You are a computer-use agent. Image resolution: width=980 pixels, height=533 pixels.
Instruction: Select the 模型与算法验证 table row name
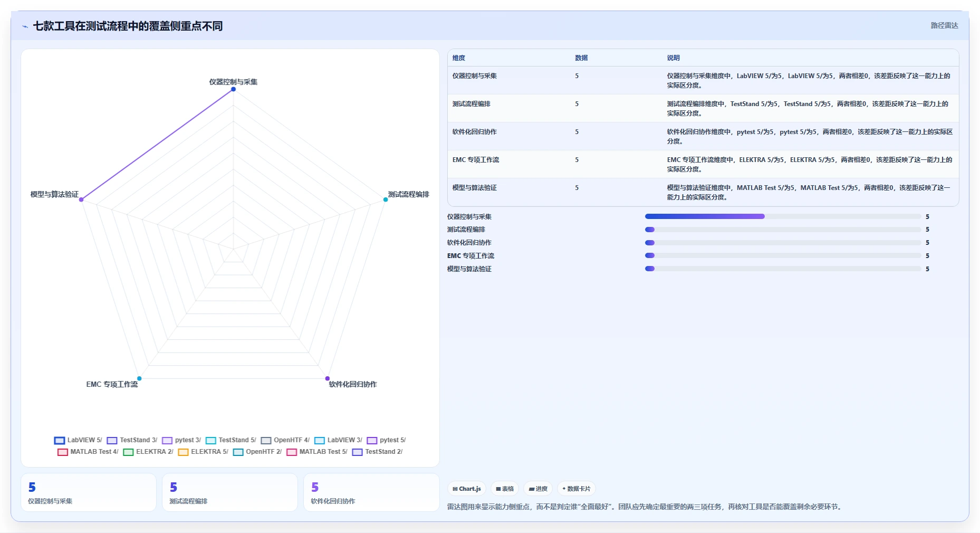(x=475, y=188)
